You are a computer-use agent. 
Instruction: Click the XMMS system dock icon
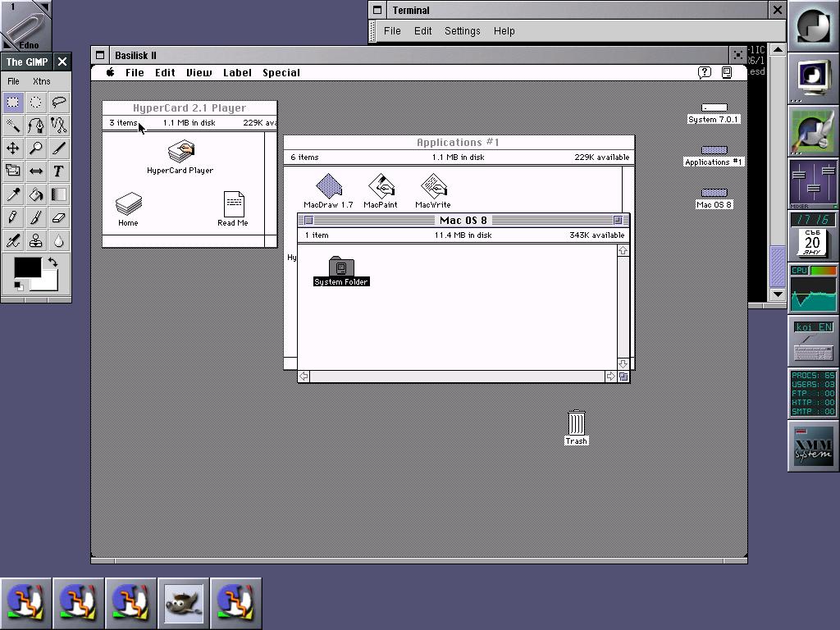[x=813, y=446]
